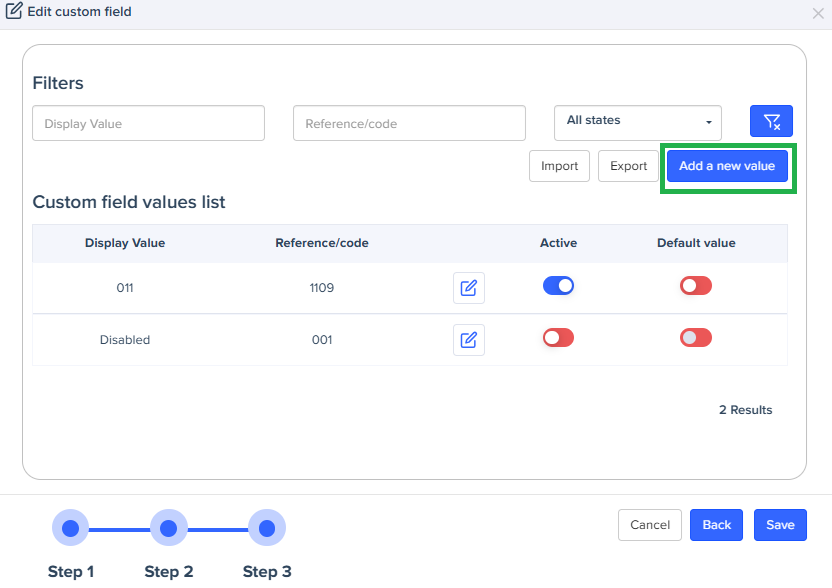
Task: Close the Edit custom field dialog
Action: pyautogui.click(x=817, y=13)
